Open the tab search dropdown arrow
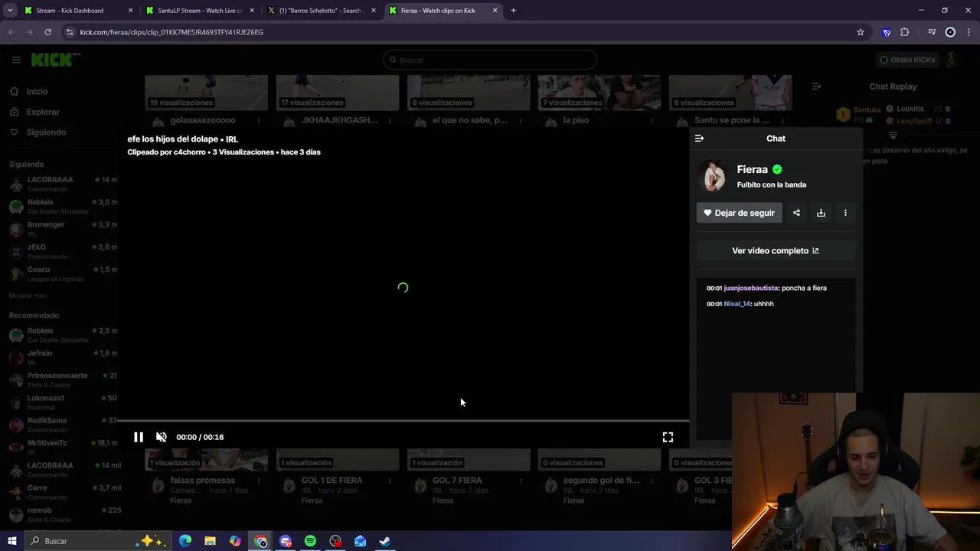 tap(10, 11)
